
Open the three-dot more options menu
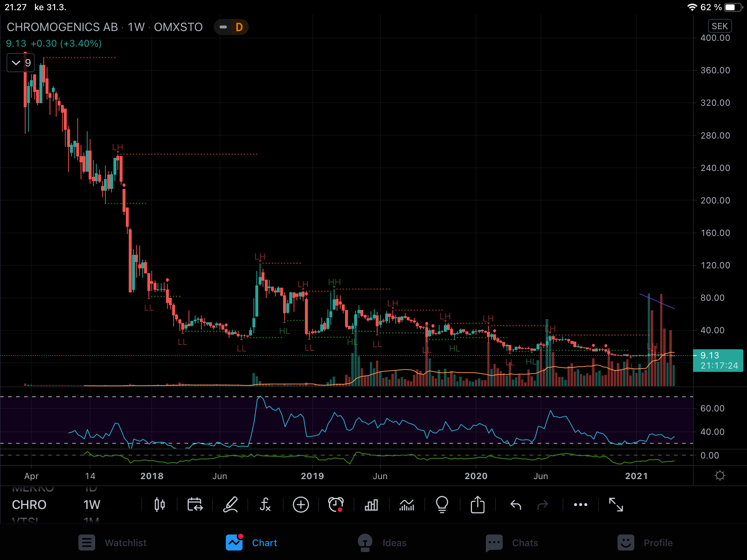(x=580, y=505)
